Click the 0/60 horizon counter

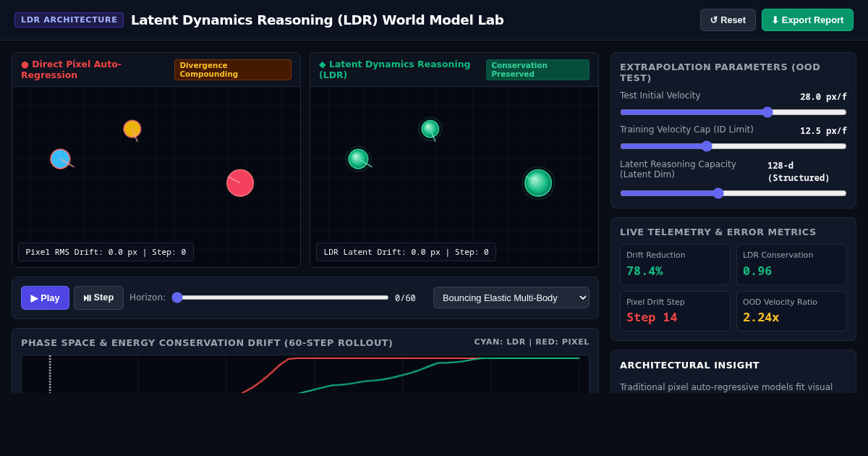click(405, 298)
